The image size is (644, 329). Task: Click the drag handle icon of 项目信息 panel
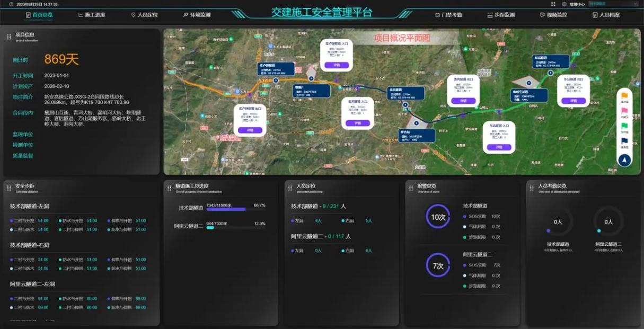tap(9, 37)
